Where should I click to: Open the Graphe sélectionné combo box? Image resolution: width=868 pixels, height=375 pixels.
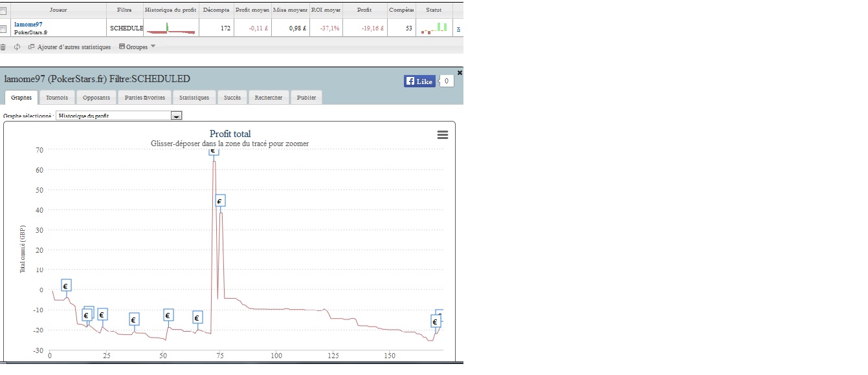tap(119, 115)
